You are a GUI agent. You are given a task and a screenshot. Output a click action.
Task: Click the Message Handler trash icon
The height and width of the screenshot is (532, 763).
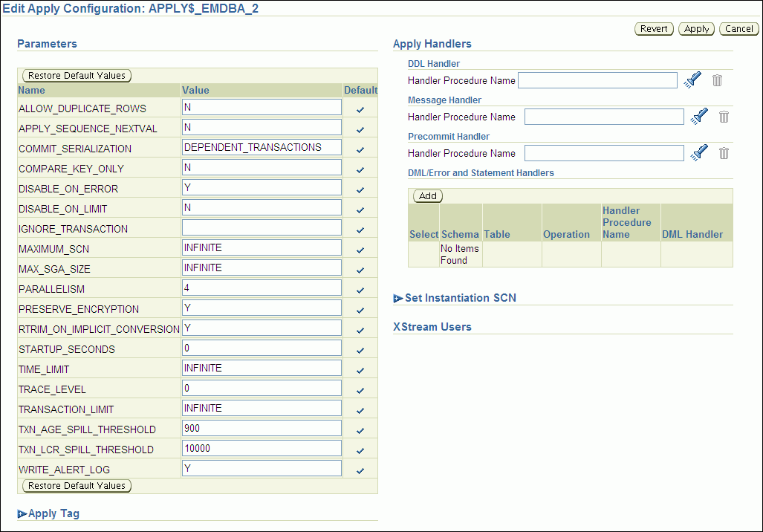point(724,117)
